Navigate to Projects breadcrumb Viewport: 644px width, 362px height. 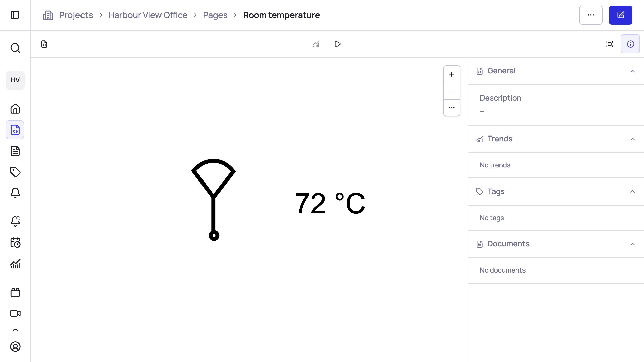coord(76,15)
